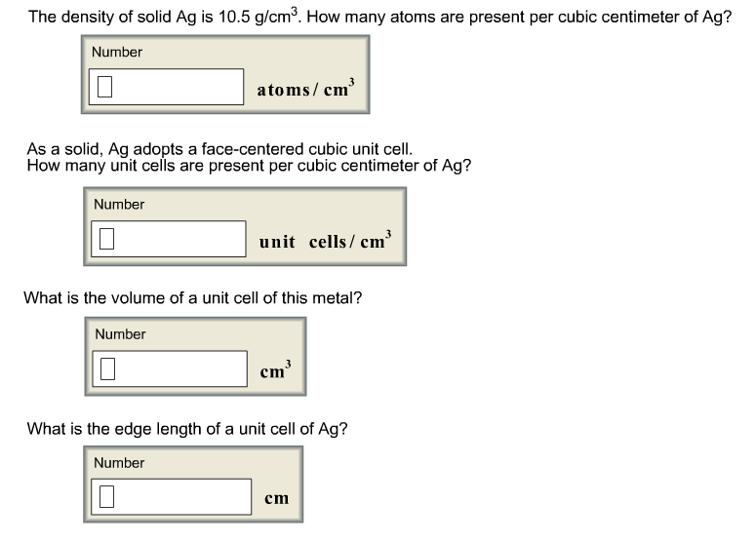Click Number label above the volume field
The height and width of the screenshot is (542, 756).
click(120, 333)
